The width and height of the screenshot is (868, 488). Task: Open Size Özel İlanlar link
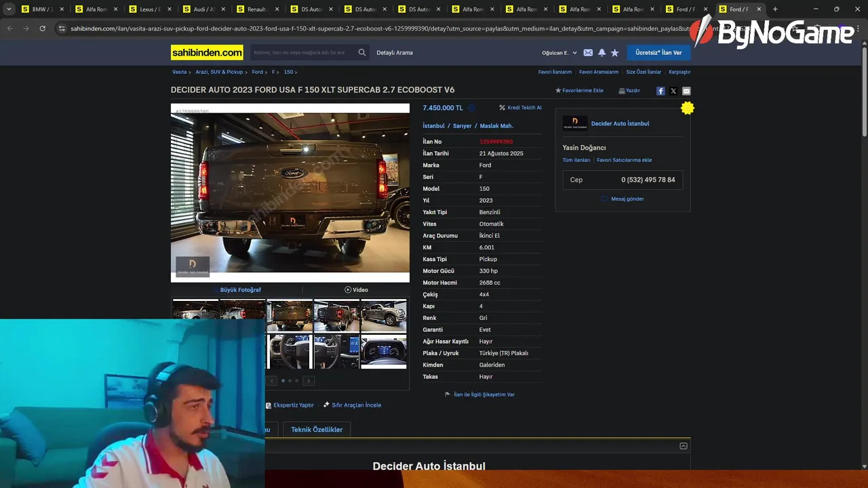click(644, 72)
